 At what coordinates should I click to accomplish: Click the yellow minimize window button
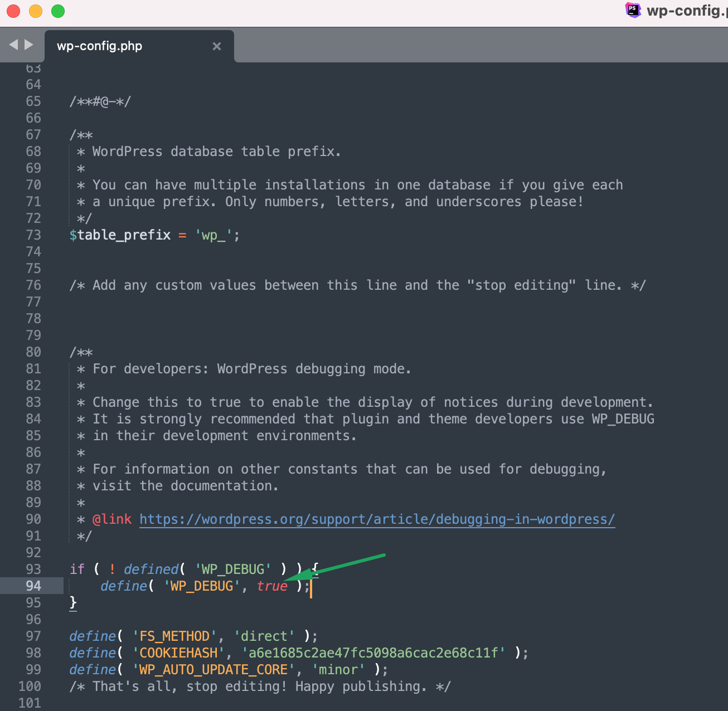(x=36, y=11)
